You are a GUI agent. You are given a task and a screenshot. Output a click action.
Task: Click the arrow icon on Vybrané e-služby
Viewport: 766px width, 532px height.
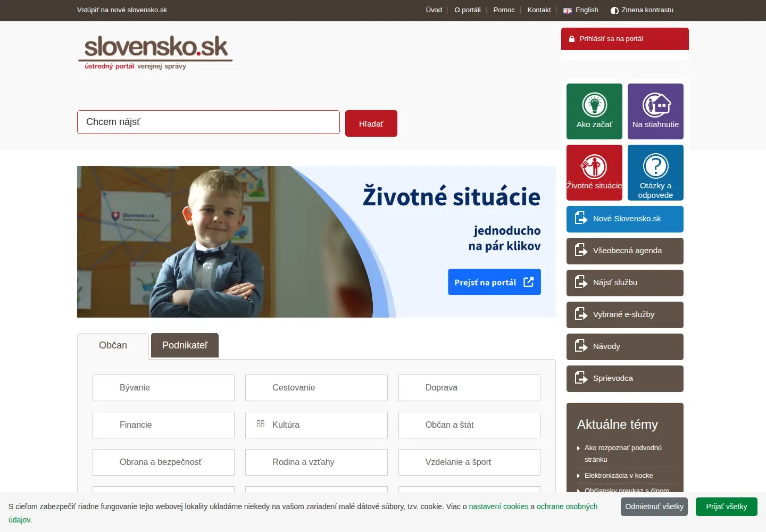pos(581,314)
